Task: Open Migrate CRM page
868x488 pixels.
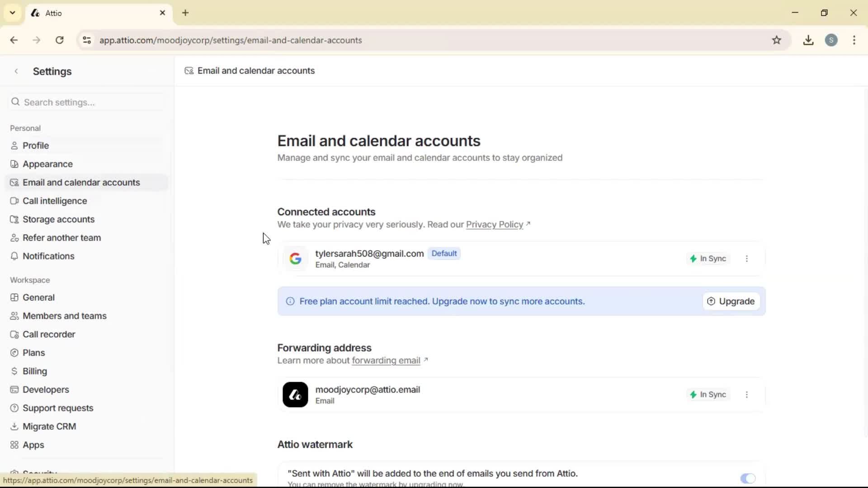Action: pos(87,427)
